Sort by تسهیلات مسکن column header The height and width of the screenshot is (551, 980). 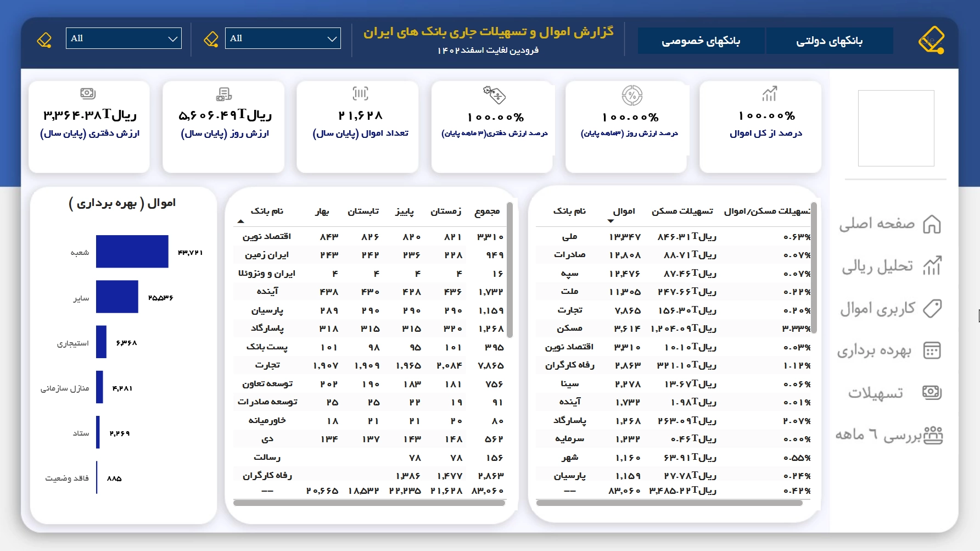click(x=682, y=212)
